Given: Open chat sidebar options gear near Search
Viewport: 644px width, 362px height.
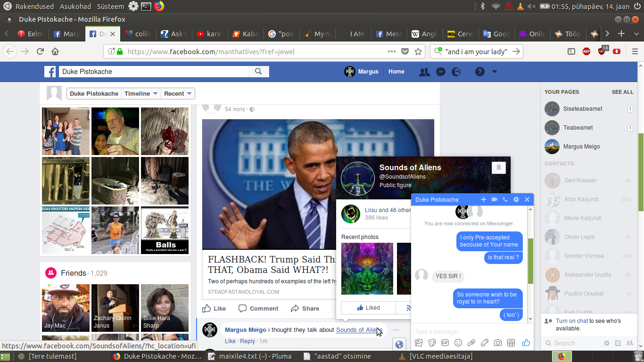Looking at the screenshot, I should pos(607,343).
